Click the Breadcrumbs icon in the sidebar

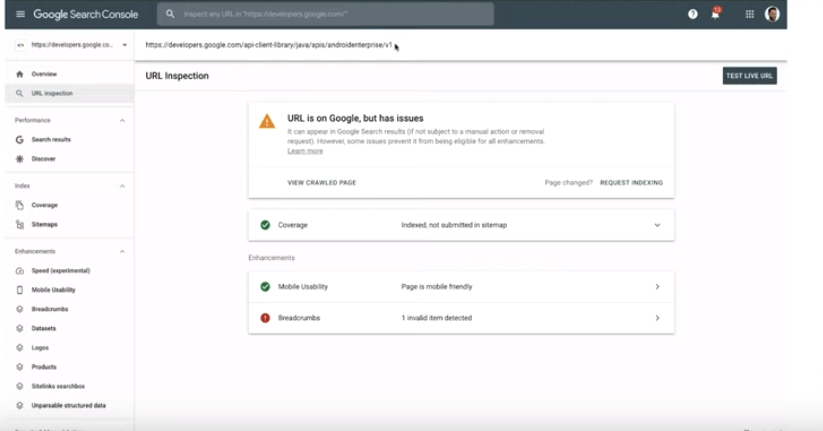point(19,309)
